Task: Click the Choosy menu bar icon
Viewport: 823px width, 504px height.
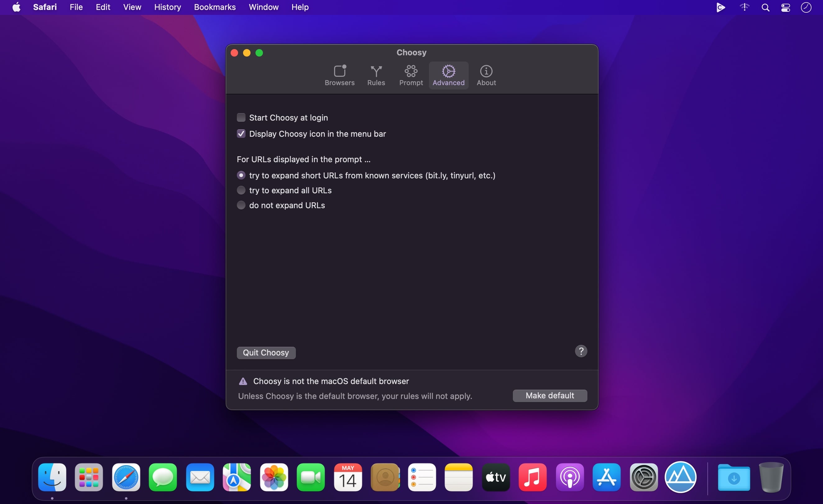Action: click(720, 7)
